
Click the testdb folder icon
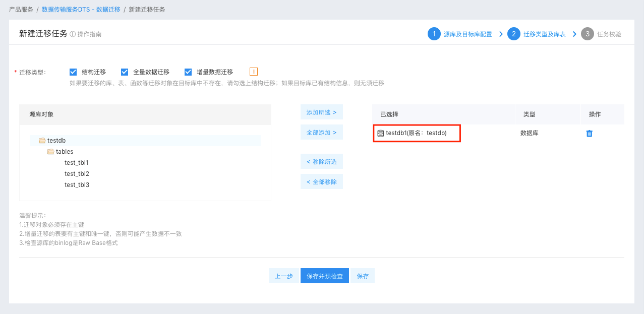pyautogui.click(x=42, y=141)
